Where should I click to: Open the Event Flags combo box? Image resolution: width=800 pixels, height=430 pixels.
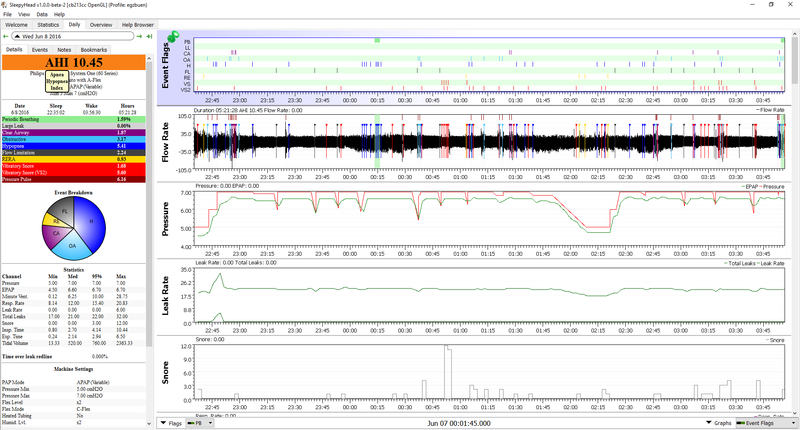pos(762,424)
